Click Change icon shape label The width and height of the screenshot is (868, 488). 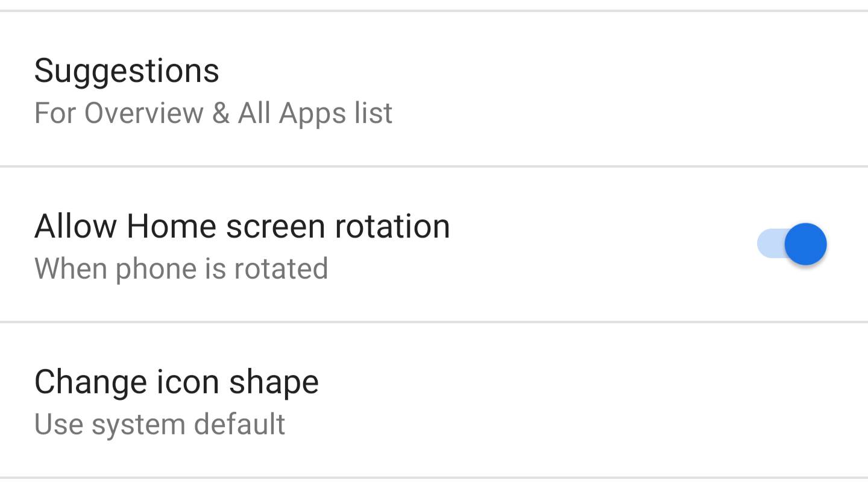177,381
